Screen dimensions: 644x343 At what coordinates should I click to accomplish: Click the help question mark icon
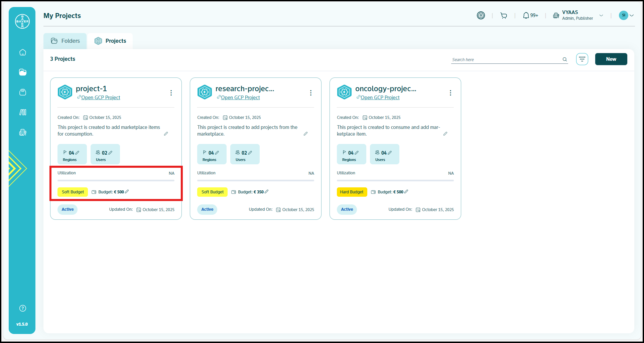click(x=23, y=308)
